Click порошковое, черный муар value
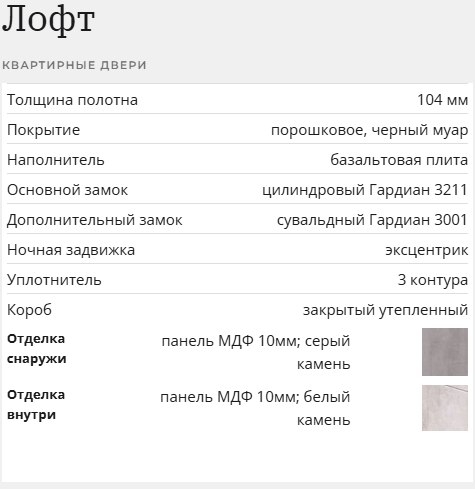 [369, 130]
